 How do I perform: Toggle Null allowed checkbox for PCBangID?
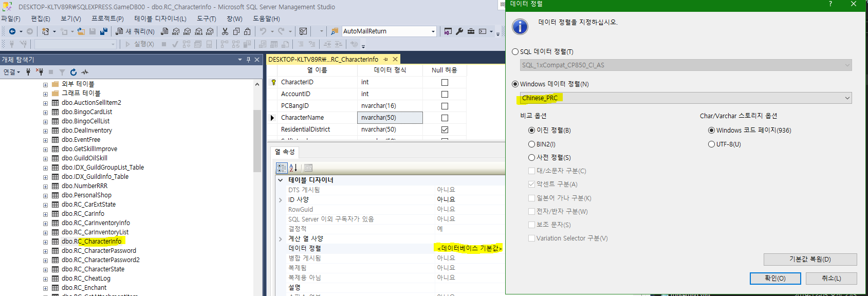[x=445, y=106]
